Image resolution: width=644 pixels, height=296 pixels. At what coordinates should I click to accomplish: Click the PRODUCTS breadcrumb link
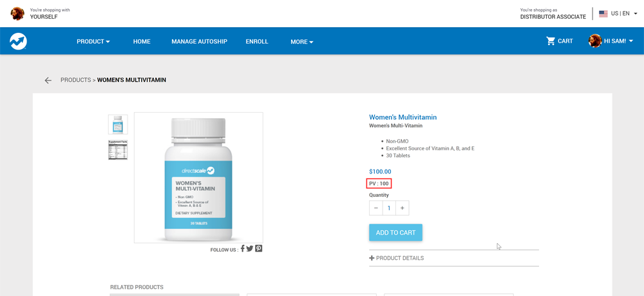coord(75,80)
